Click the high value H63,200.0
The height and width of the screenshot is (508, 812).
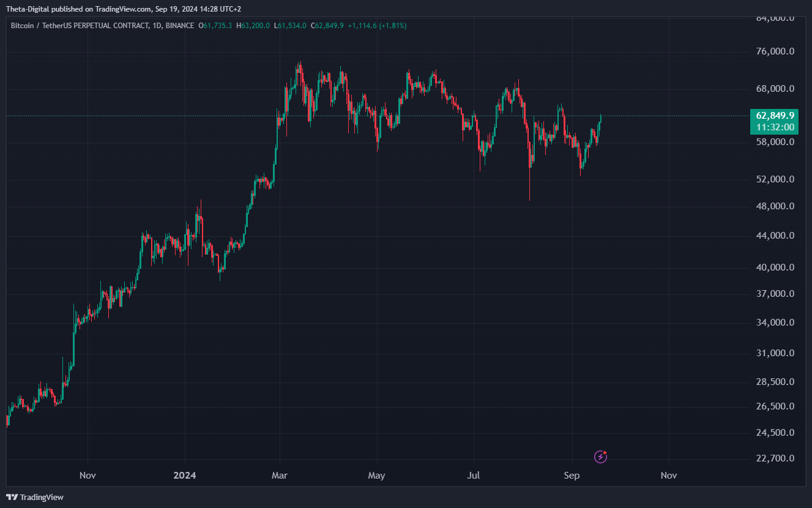(253, 26)
